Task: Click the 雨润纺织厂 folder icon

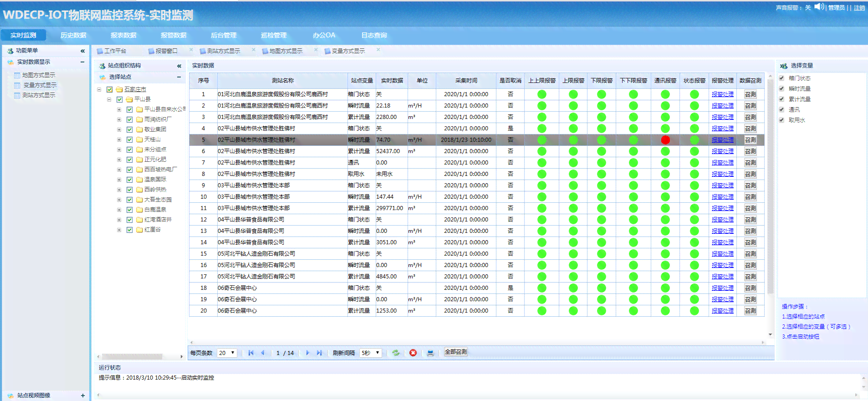Action: (x=139, y=119)
